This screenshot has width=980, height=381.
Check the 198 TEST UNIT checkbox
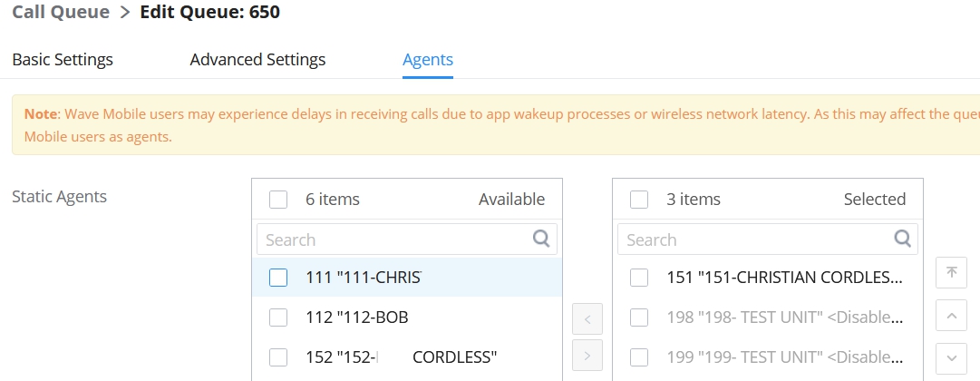tap(639, 317)
